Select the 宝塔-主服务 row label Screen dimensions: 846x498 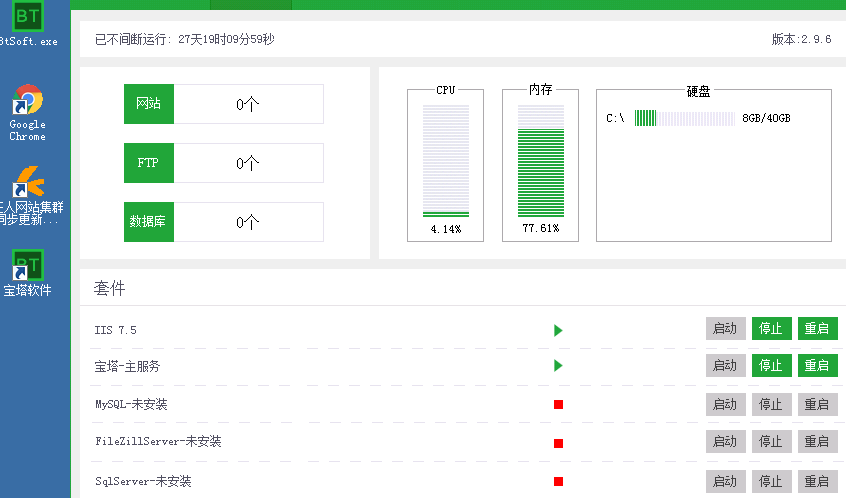pos(127,366)
